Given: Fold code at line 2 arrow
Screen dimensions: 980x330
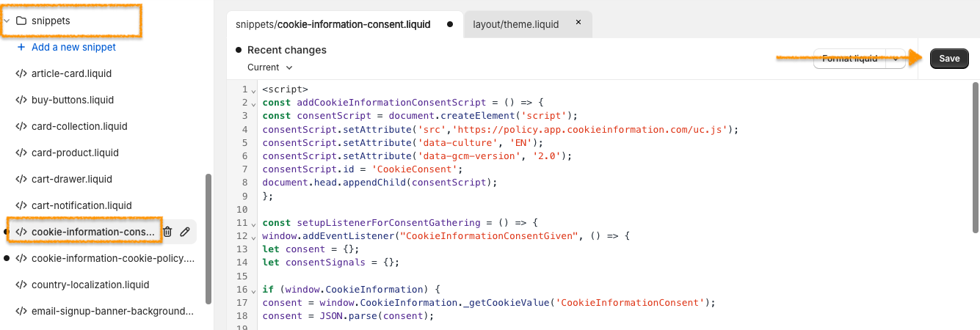Looking at the screenshot, I should tap(254, 104).
